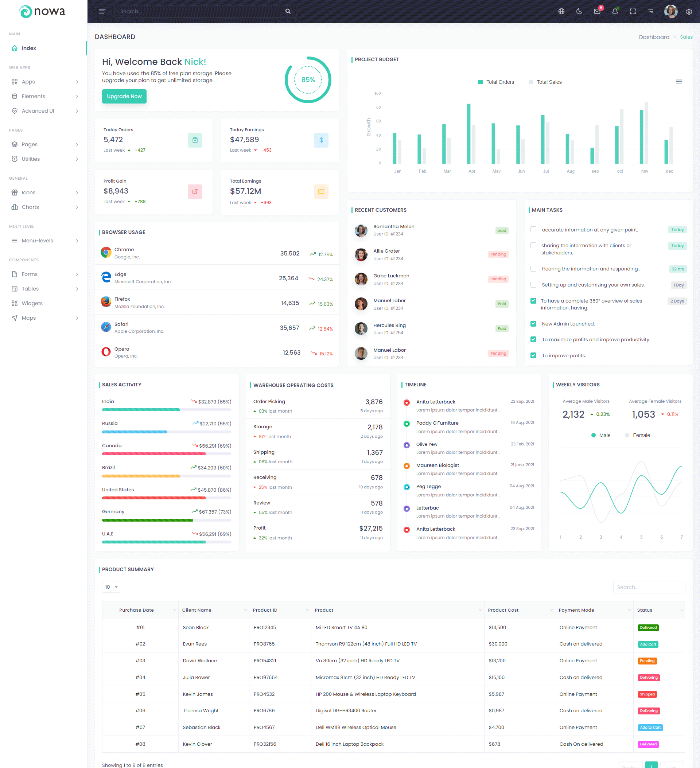This screenshot has height=768, width=700.
Task: Open Project Budget chart menu icon
Action: (x=678, y=82)
